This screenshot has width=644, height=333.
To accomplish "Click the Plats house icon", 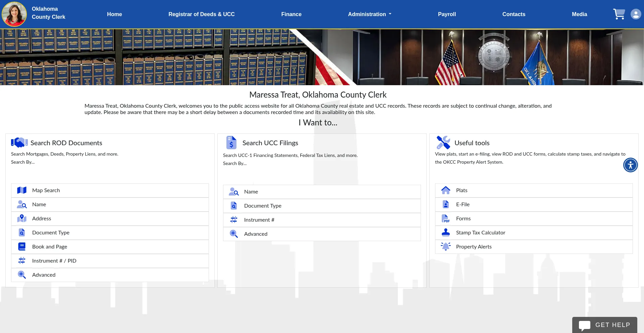I will coord(445,190).
